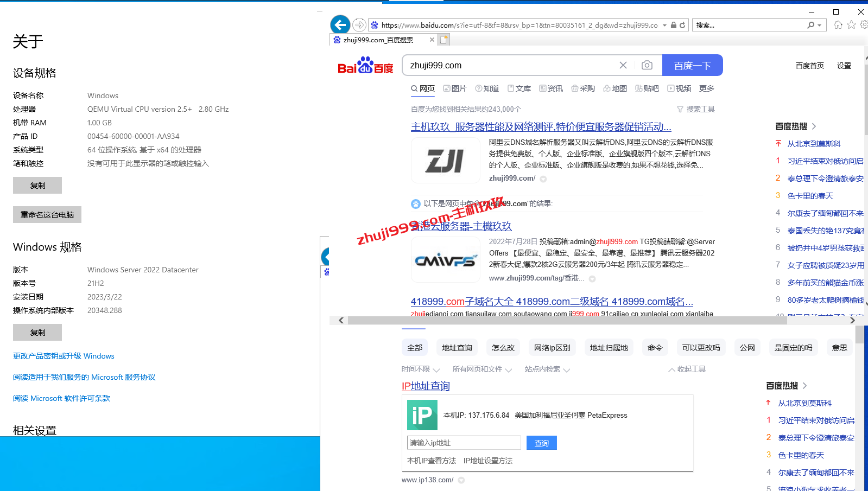Close the zhuji999.com_百度搜索 tab

(x=432, y=40)
